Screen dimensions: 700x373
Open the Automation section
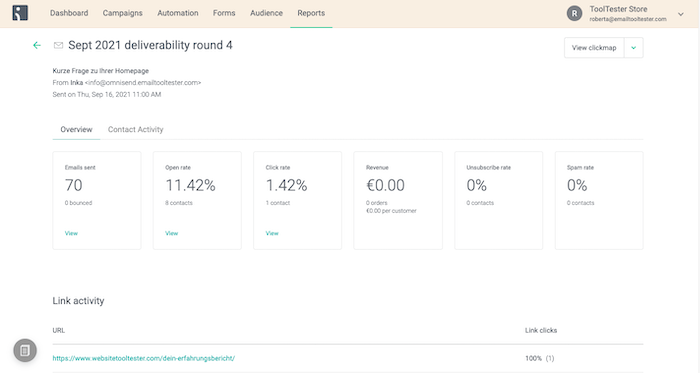click(178, 13)
